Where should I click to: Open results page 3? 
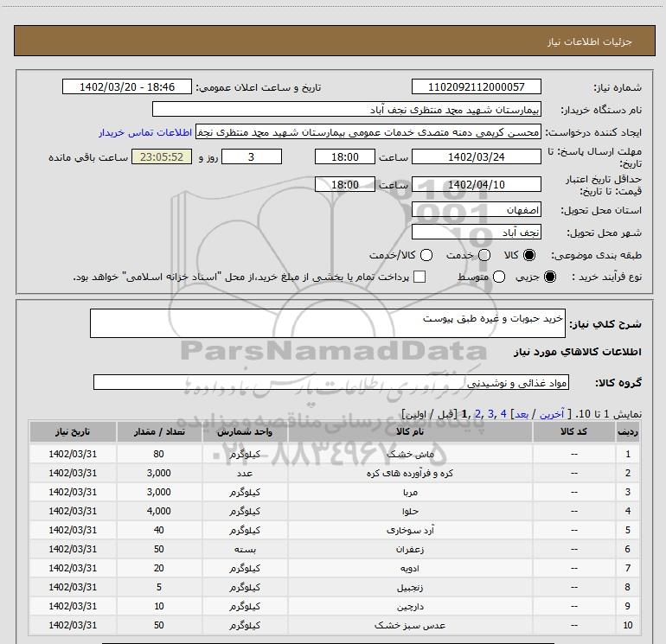(x=490, y=414)
